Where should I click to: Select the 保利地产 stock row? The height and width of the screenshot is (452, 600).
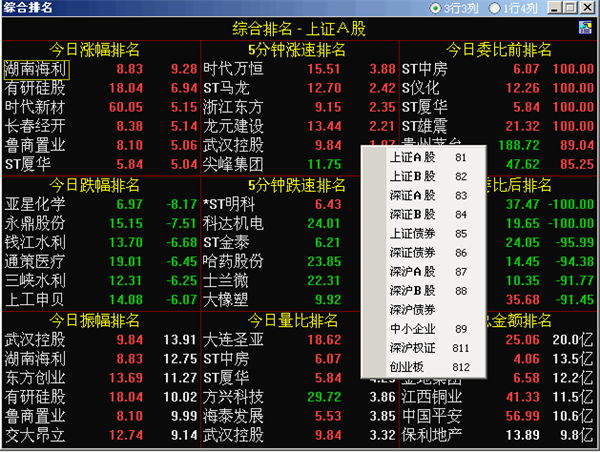coord(498,435)
